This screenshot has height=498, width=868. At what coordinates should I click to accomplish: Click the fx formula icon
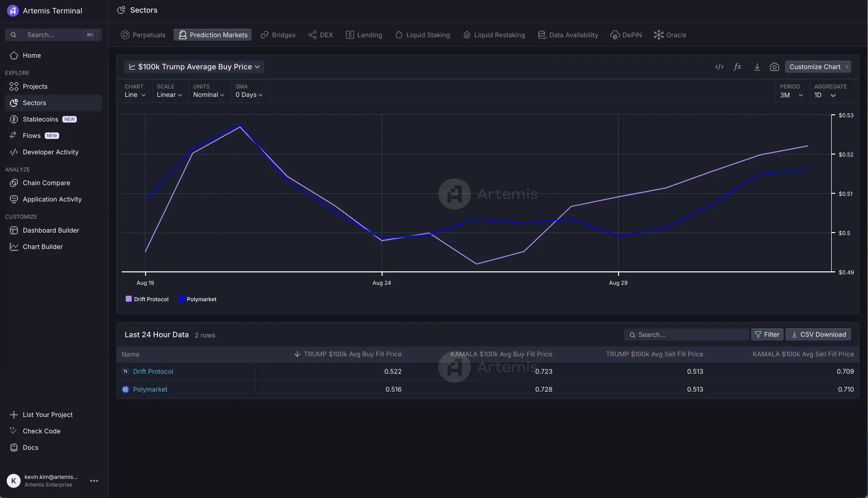tap(738, 67)
